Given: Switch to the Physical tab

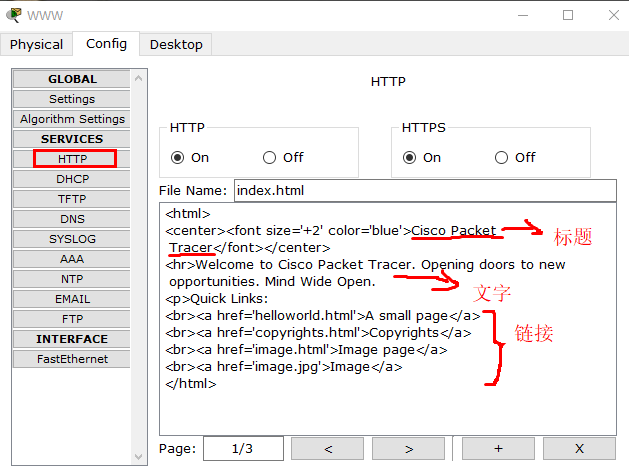Looking at the screenshot, I should 36,45.
